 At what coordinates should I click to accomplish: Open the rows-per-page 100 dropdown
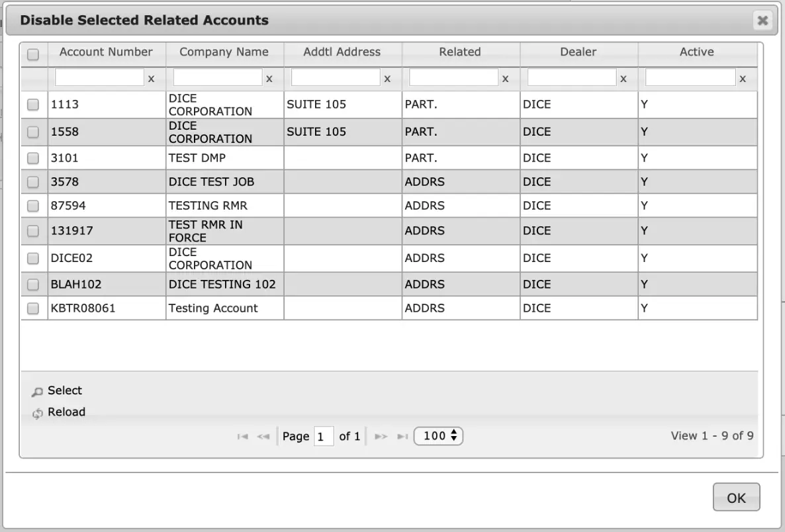click(x=438, y=436)
